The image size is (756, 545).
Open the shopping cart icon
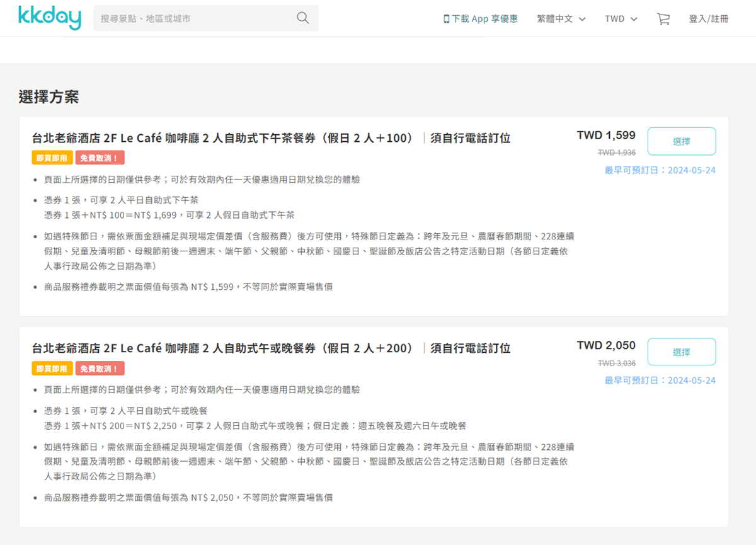coord(663,19)
